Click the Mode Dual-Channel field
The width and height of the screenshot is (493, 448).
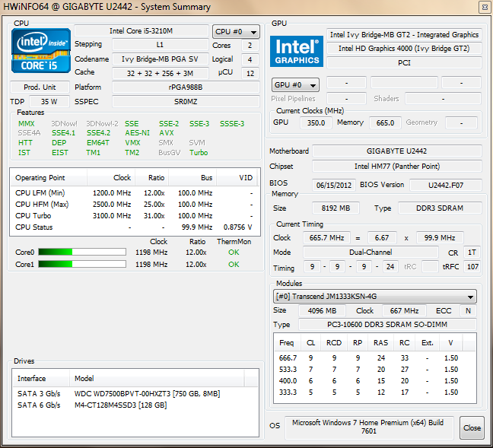pyautogui.click(x=371, y=252)
